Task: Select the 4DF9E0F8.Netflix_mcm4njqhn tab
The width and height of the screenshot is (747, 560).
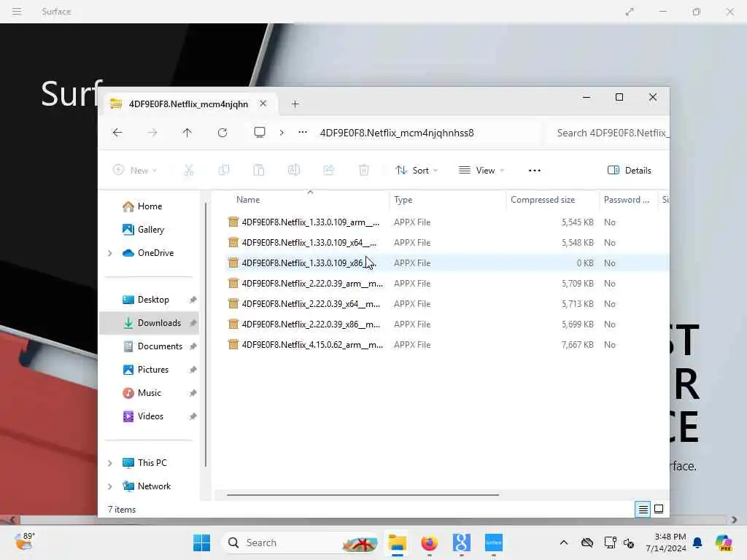Action: (188, 104)
